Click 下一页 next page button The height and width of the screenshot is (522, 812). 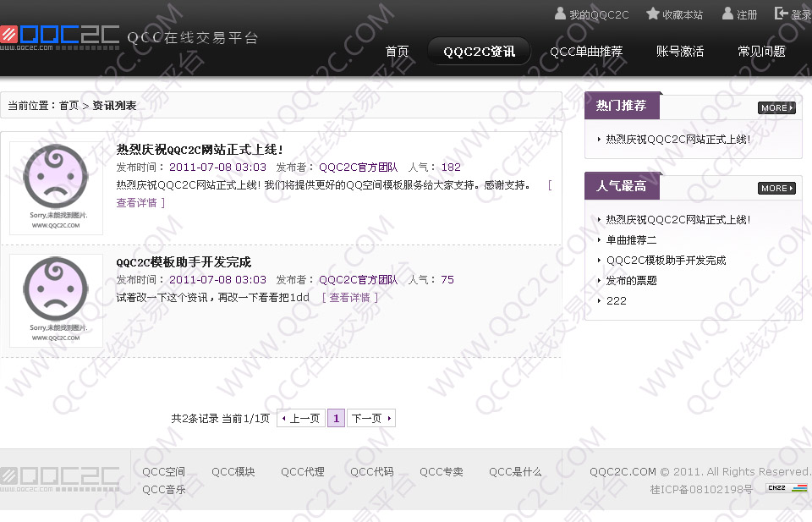(x=370, y=418)
